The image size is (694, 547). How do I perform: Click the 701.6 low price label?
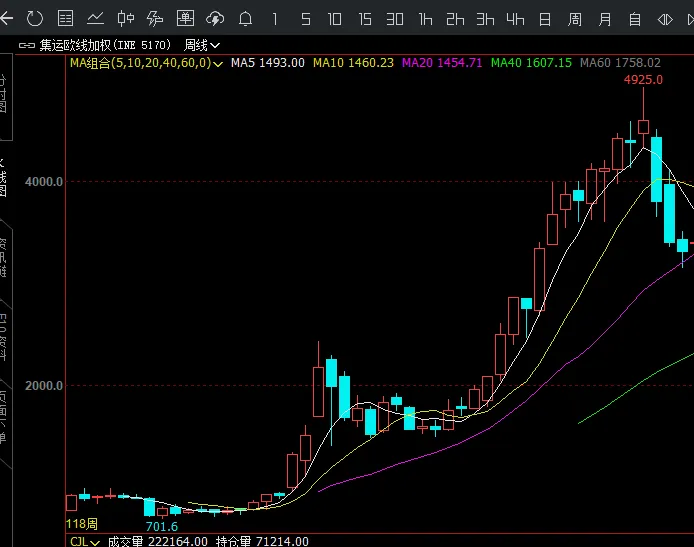[162, 527]
